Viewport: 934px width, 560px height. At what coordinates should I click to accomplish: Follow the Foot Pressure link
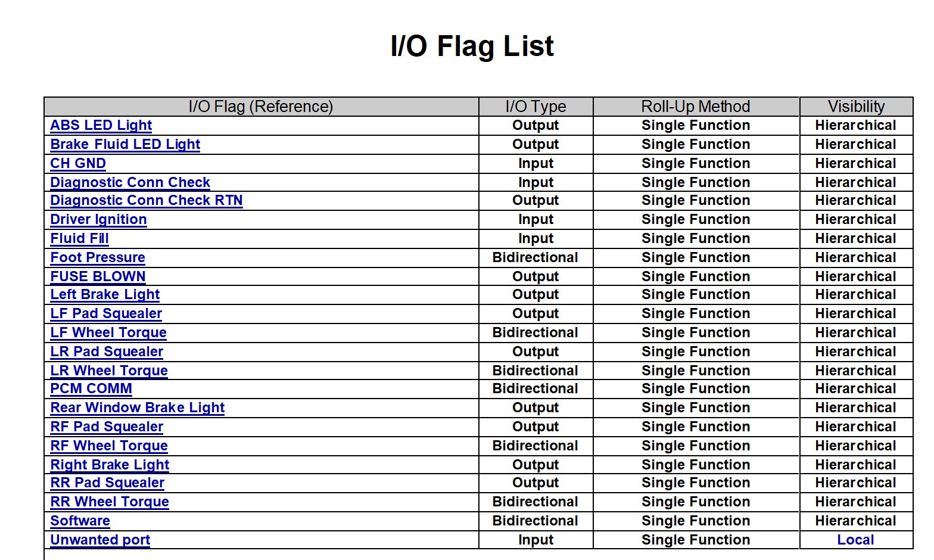98,257
